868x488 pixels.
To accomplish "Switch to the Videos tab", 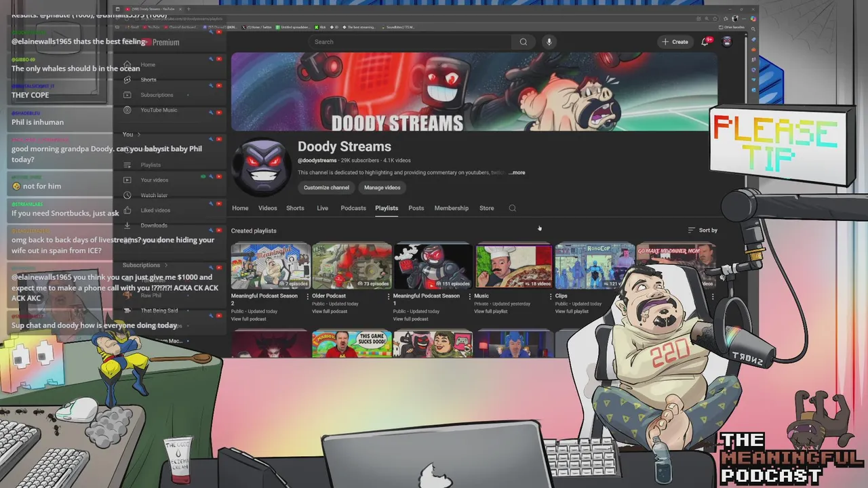I will point(267,208).
